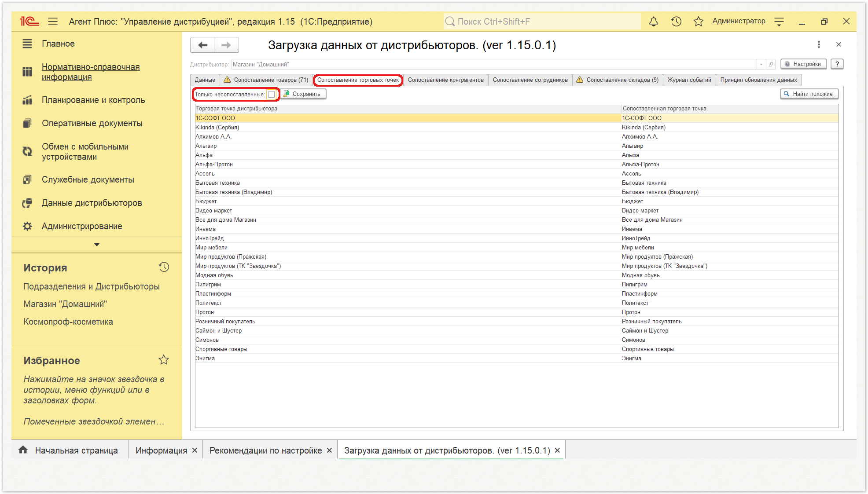Open the Принцип обновления данных tab
The height and width of the screenshot is (494, 868).
pyautogui.click(x=758, y=80)
